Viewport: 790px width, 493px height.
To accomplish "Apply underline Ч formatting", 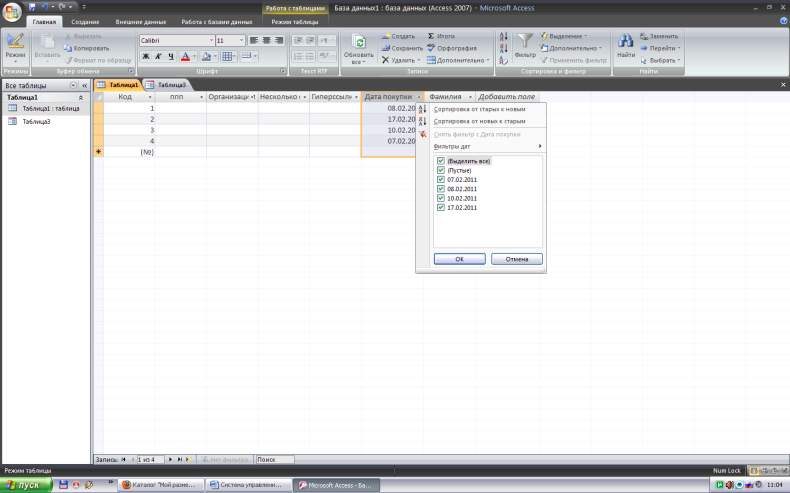I will (x=171, y=56).
